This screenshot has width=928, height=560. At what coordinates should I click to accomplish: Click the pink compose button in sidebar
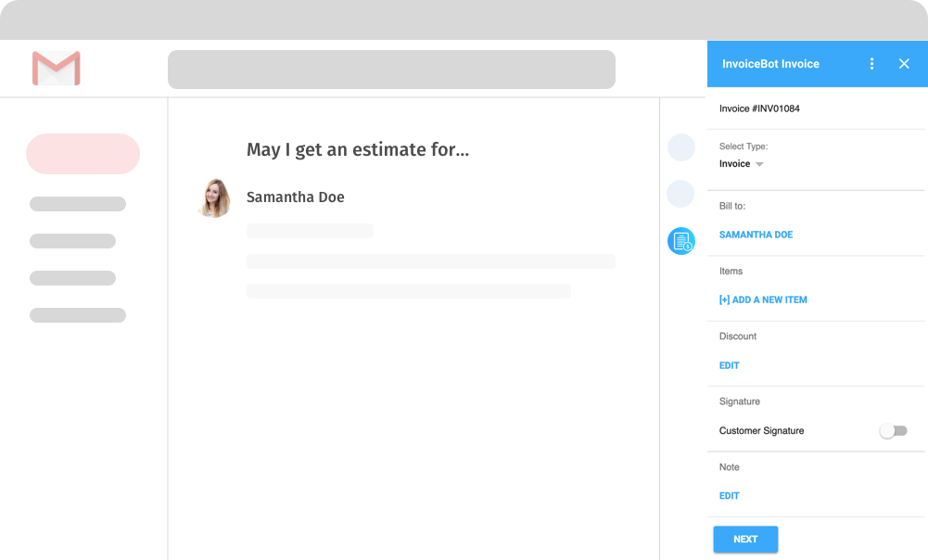[83, 154]
